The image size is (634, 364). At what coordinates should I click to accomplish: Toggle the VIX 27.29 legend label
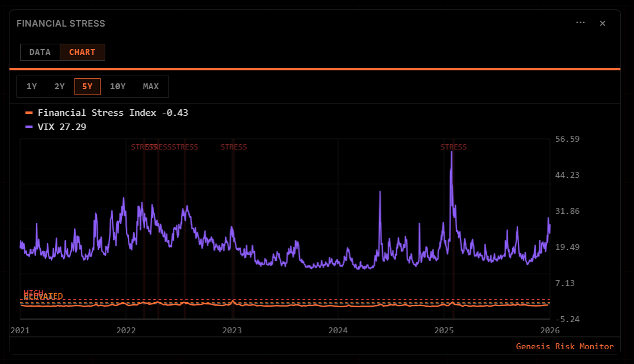tap(62, 127)
